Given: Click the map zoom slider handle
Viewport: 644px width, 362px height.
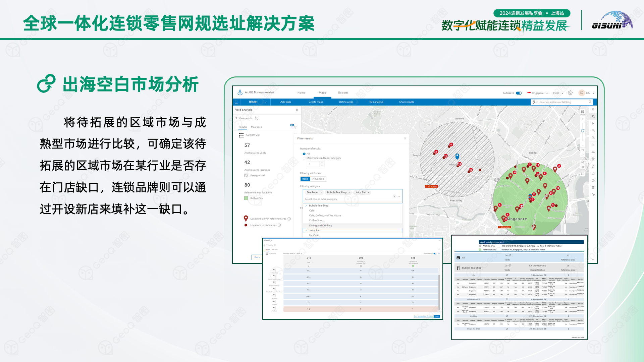Looking at the screenshot, I should (x=583, y=131).
